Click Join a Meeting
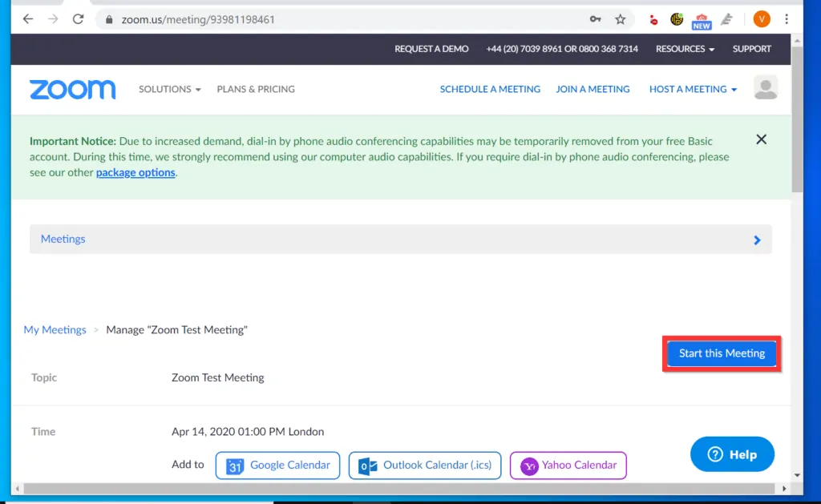 click(592, 89)
